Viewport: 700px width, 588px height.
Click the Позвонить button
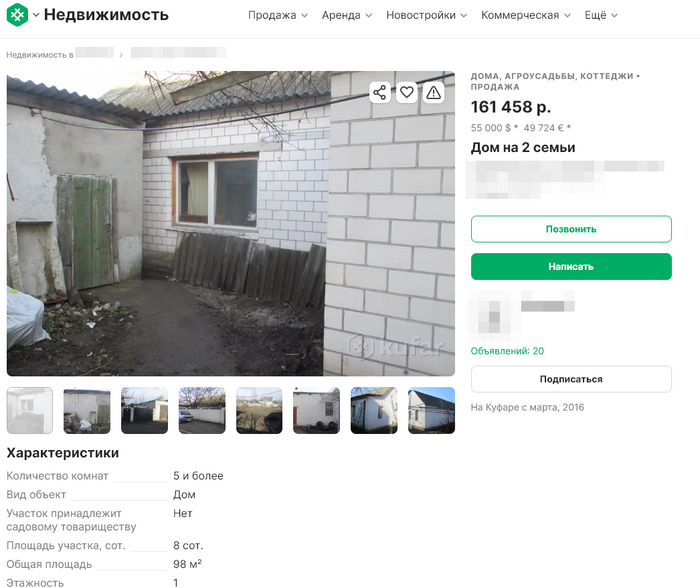571,229
